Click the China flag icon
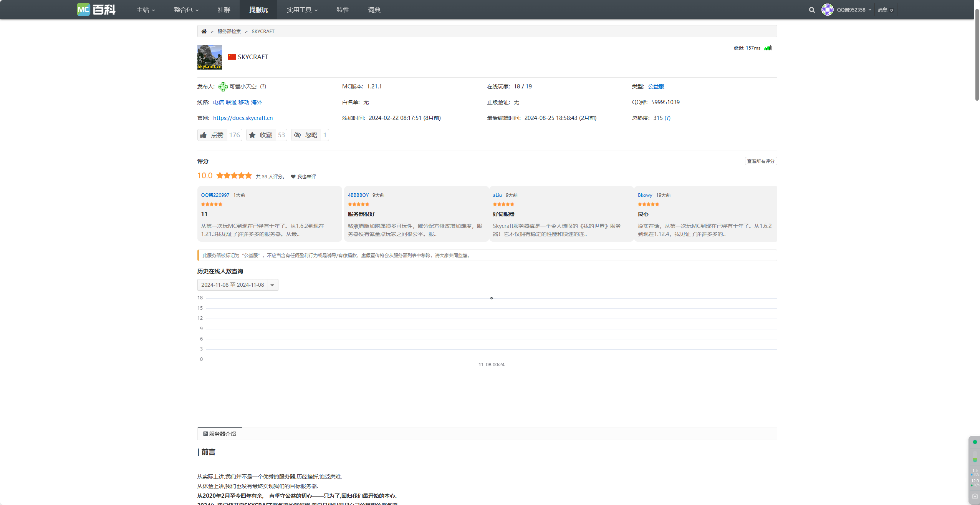The image size is (980, 505). [232, 57]
